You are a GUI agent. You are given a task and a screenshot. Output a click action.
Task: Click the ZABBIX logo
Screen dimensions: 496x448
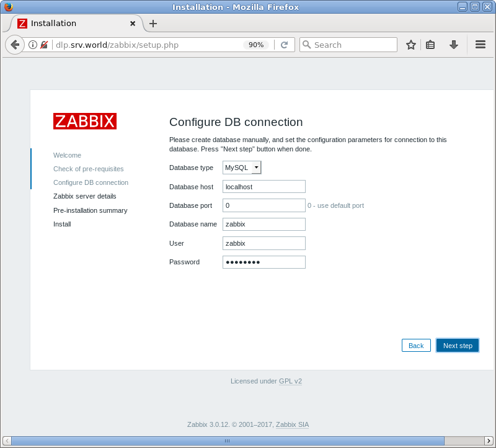[85, 121]
